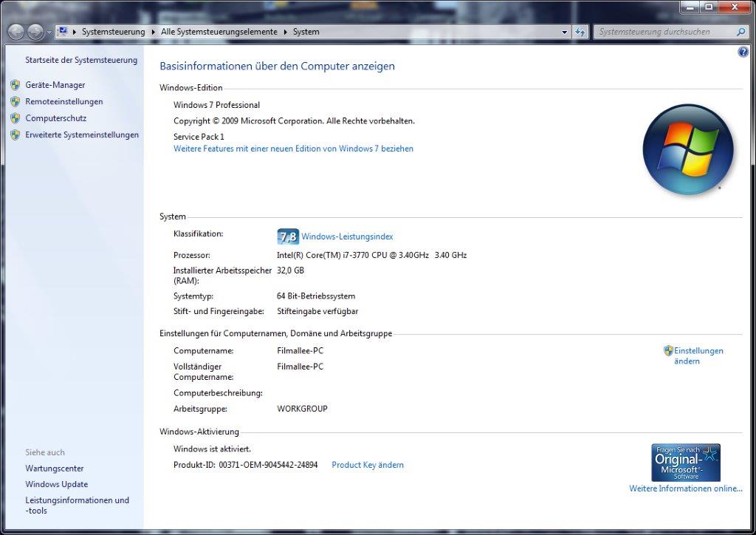Expand the arrow after Alle Systemsteuerungselemente
The height and width of the screenshot is (535, 756).
click(286, 32)
